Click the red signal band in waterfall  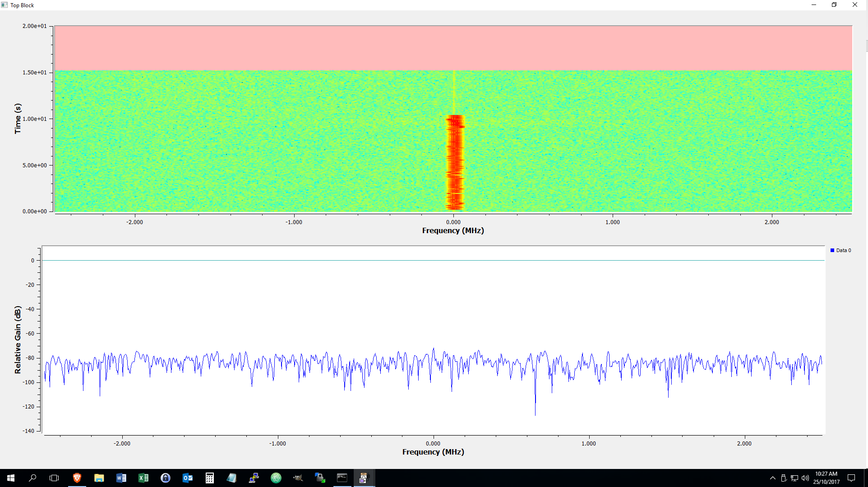pos(455,162)
